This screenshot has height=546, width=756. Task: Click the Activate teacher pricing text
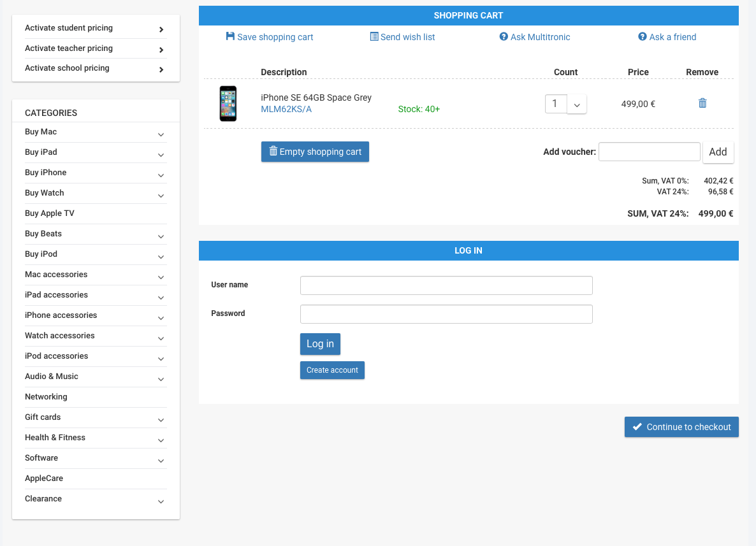click(69, 48)
